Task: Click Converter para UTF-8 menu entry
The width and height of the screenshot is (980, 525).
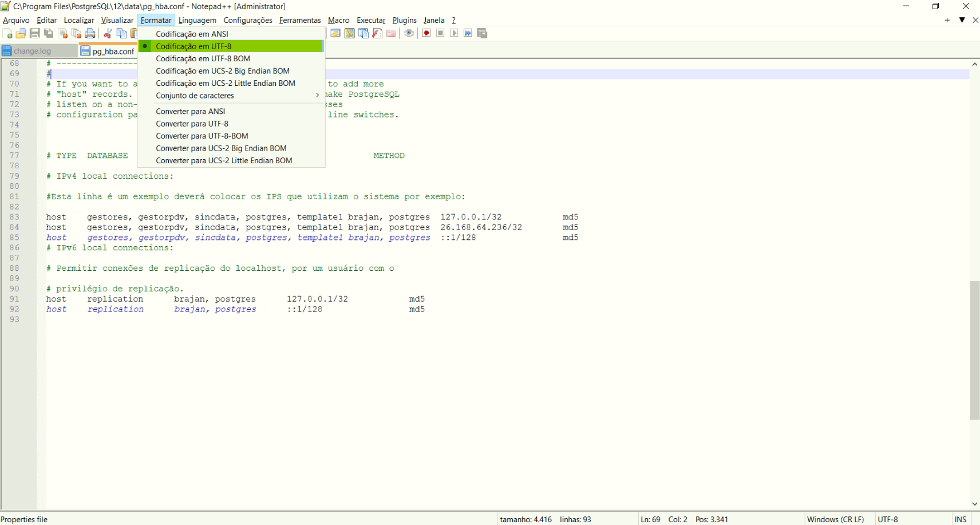Action: [192, 124]
